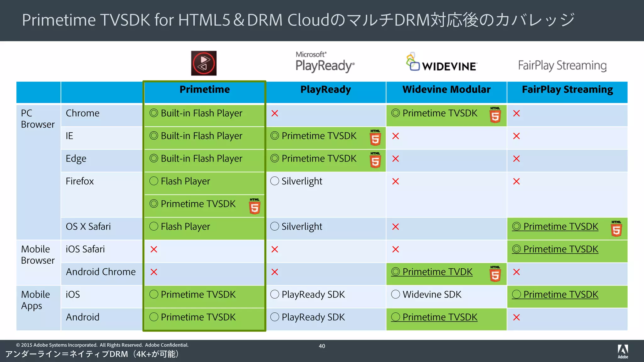The width and height of the screenshot is (644, 362).
Task: Click red X in Firefox Widevine cell
Action: click(x=396, y=181)
